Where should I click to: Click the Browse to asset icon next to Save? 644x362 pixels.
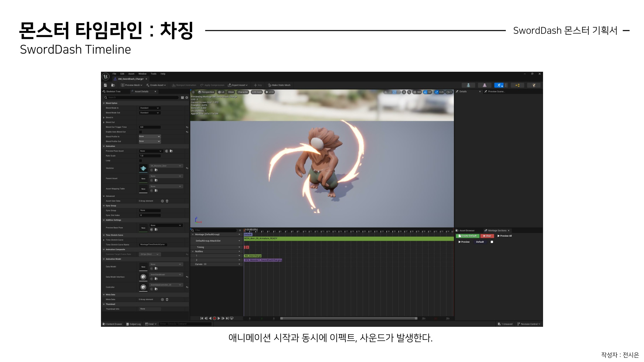click(x=113, y=85)
